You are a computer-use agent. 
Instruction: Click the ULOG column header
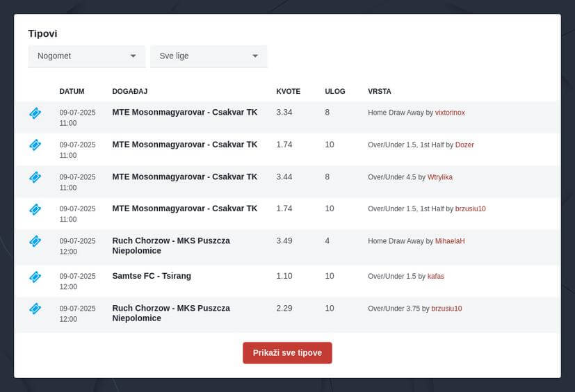pyautogui.click(x=335, y=91)
